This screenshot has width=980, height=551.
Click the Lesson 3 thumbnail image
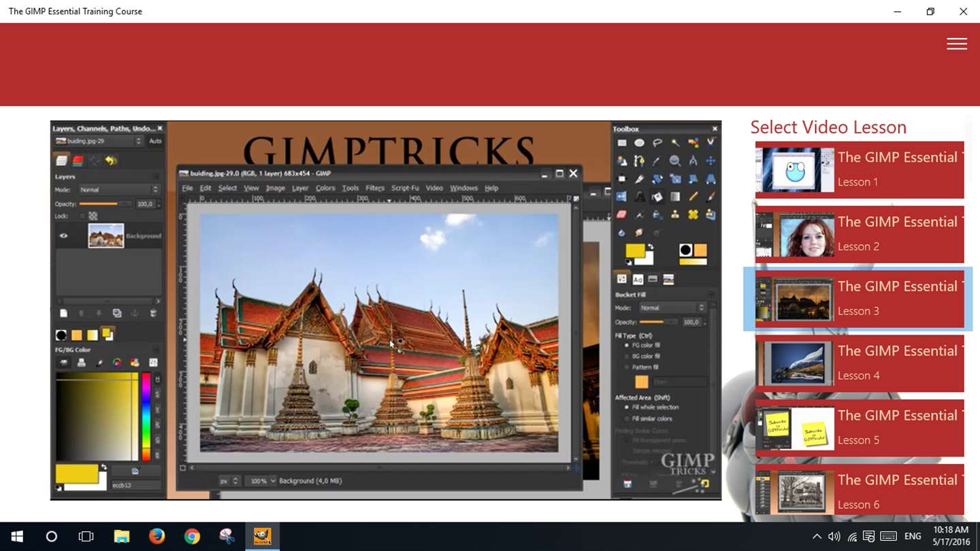tap(795, 299)
